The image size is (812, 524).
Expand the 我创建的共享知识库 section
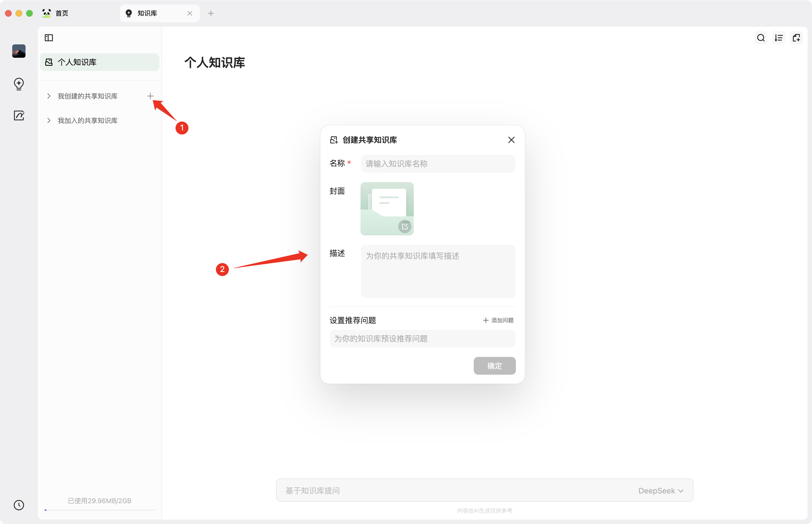[x=48, y=96]
